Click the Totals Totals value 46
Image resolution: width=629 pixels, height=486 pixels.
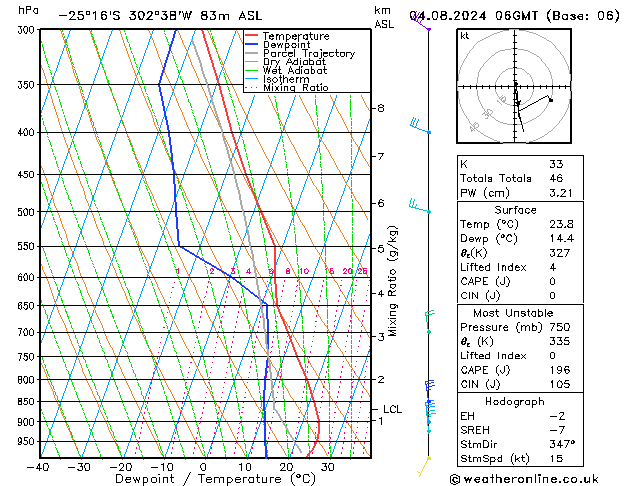(x=556, y=178)
